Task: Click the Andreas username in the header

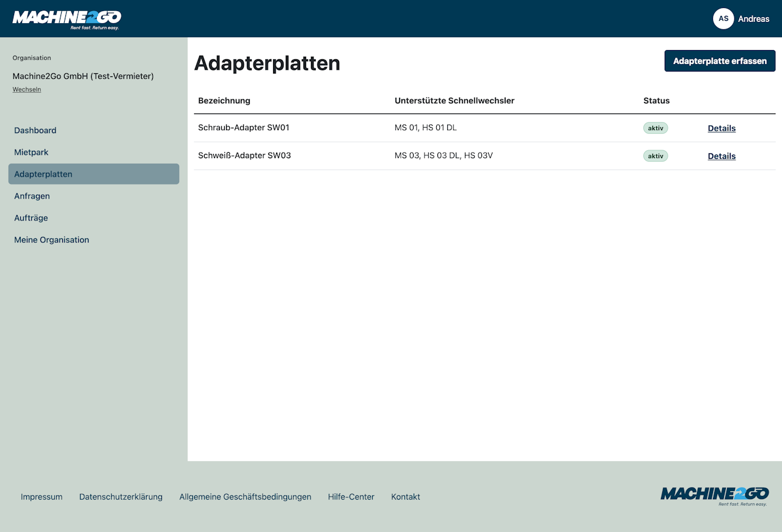Action: point(753,19)
